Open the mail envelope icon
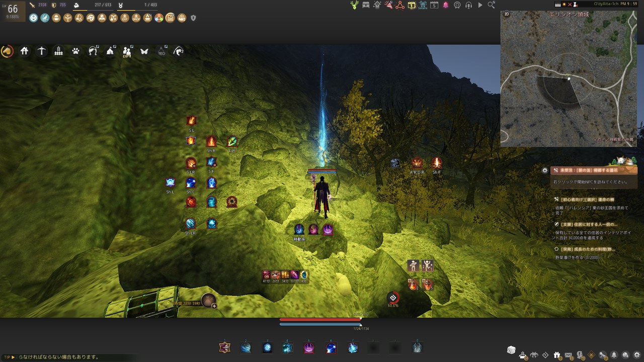This screenshot has width=644, height=362. (x=568, y=355)
